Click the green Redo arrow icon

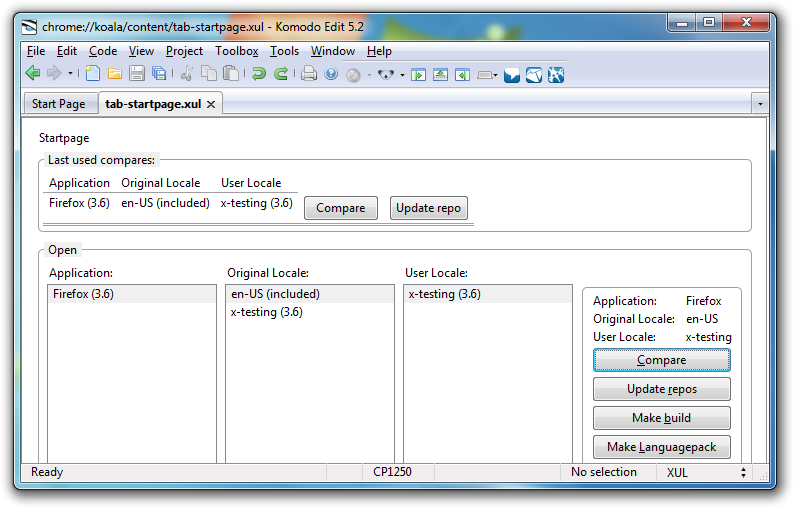pos(281,74)
